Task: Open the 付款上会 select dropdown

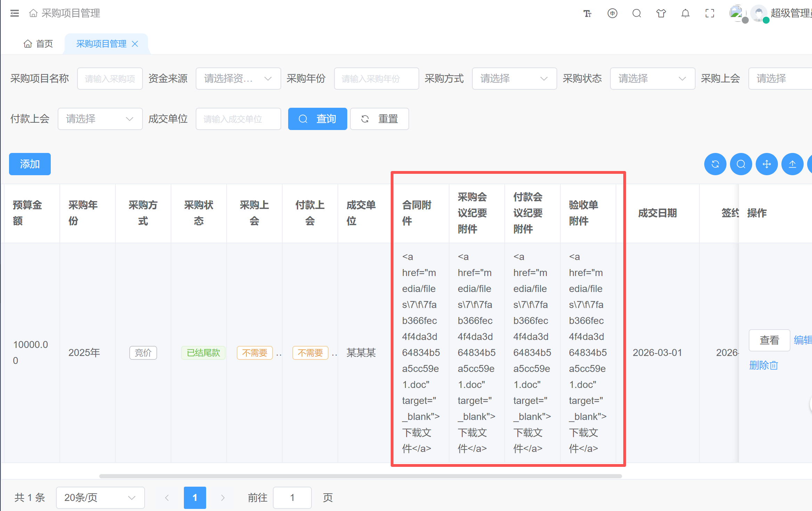Action: pos(100,119)
